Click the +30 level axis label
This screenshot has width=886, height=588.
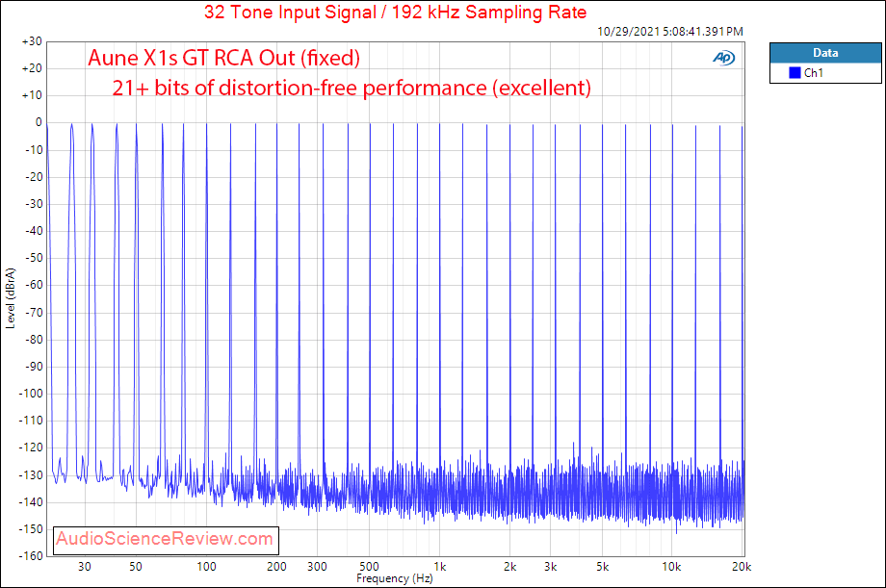[32, 41]
